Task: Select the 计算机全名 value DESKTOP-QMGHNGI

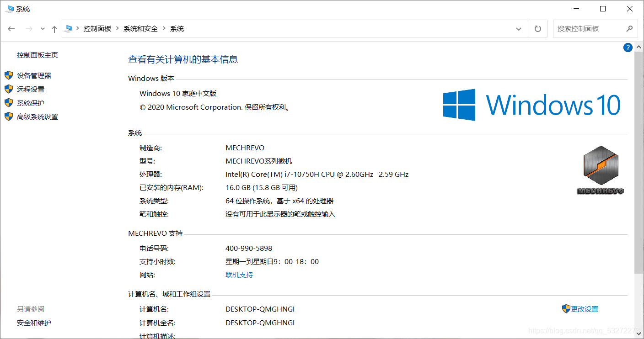Action: point(260,323)
